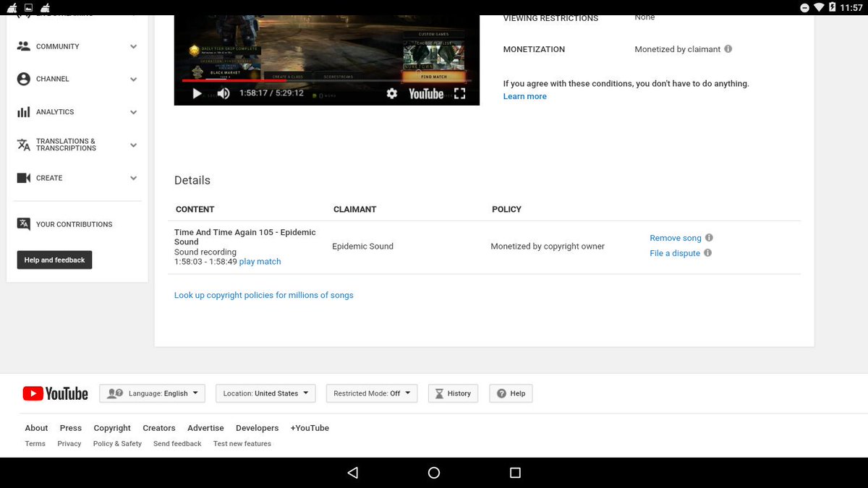Viewport: 868px width, 488px height.
Task: Tap the Android back navigation button
Action: pyautogui.click(x=352, y=473)
